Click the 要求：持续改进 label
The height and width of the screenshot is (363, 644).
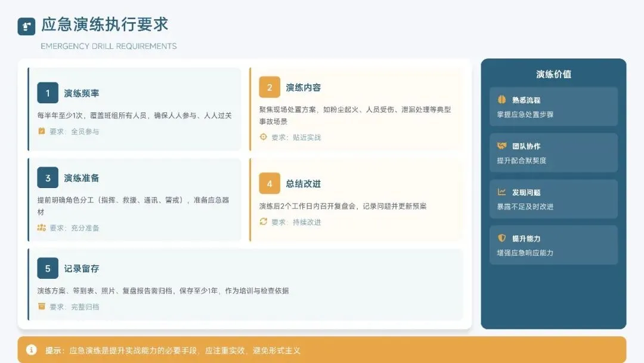(296, 222)
